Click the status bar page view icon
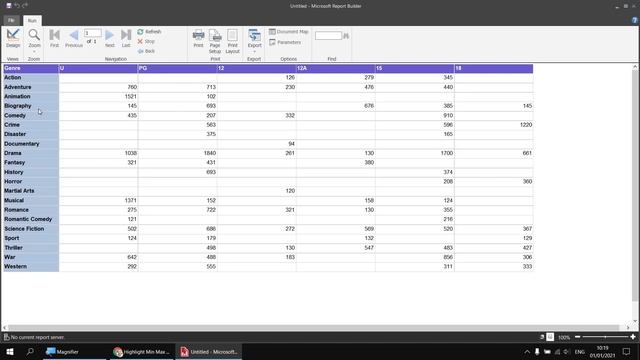 (x=550, y=337)
